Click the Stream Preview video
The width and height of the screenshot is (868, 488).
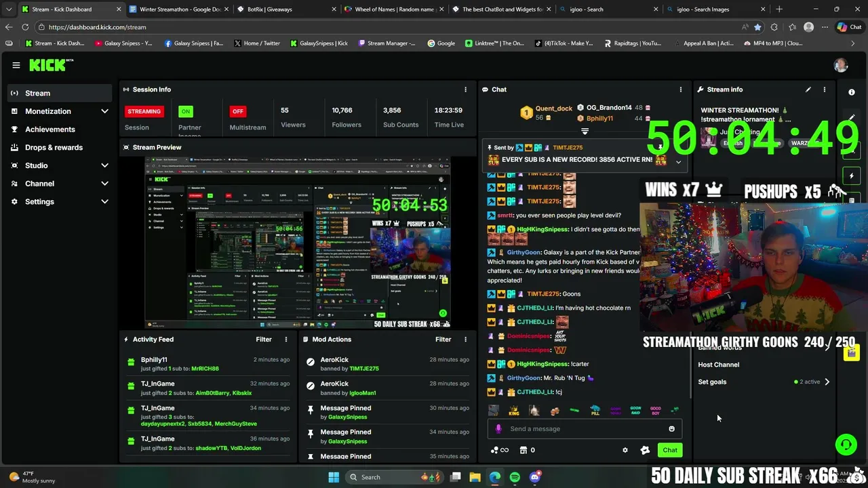pyautogui.click(x=298, y=243)
